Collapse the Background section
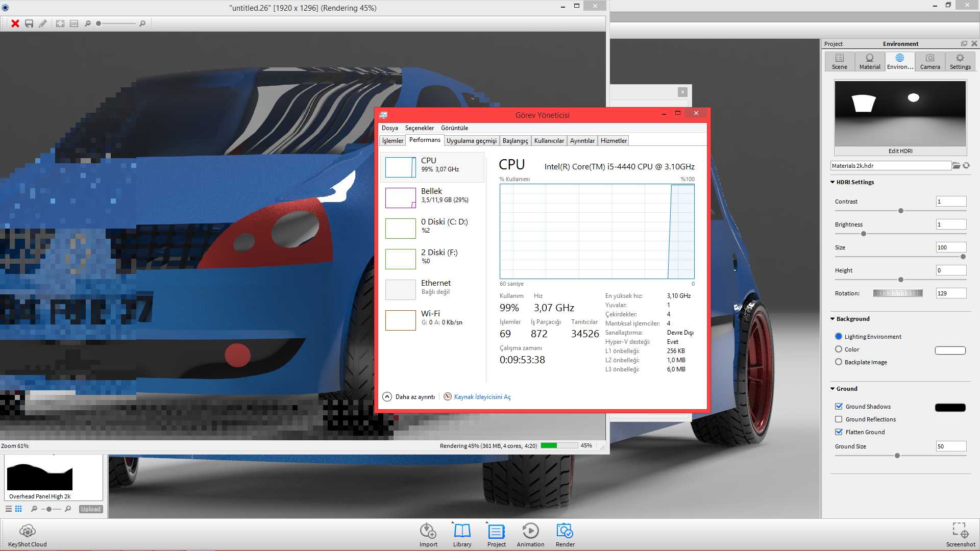Image resolution: width=980 pixels, height=551 pixels. [x=832, y=319]
